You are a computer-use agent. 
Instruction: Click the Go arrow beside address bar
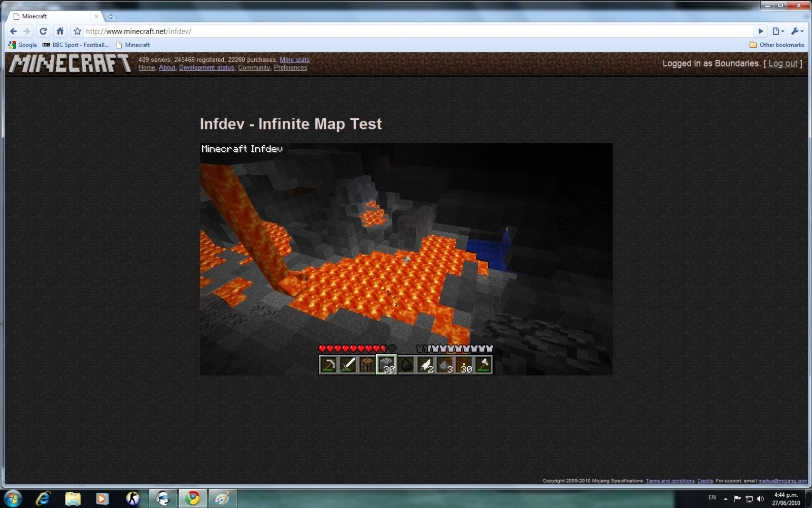point(761,31)
